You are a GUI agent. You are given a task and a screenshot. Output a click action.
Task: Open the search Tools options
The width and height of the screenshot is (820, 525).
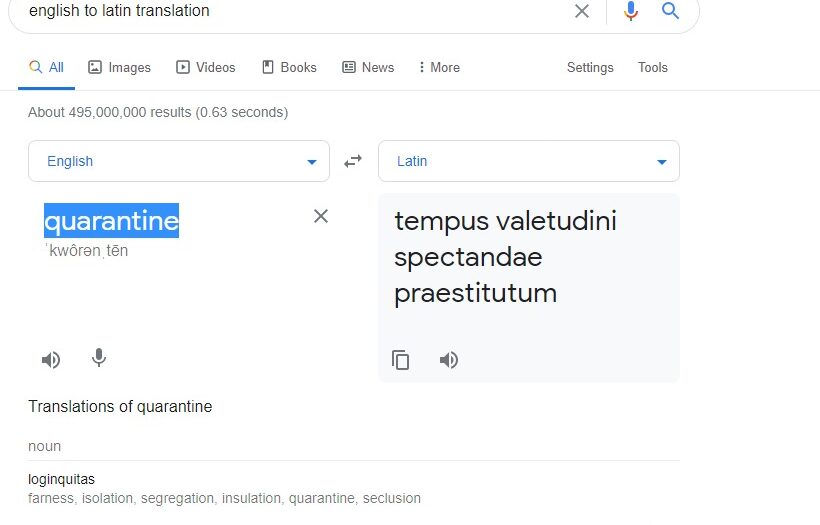653,68
